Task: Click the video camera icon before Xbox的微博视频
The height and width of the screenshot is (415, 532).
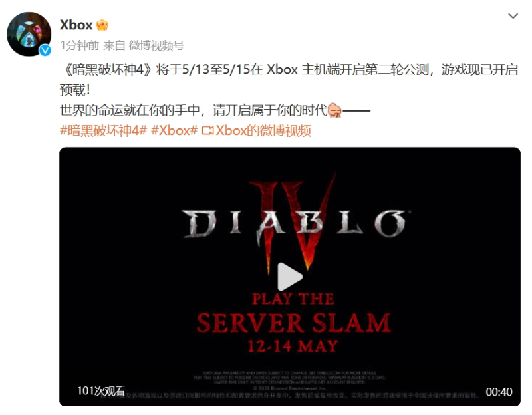Action: tap(207, 130)
